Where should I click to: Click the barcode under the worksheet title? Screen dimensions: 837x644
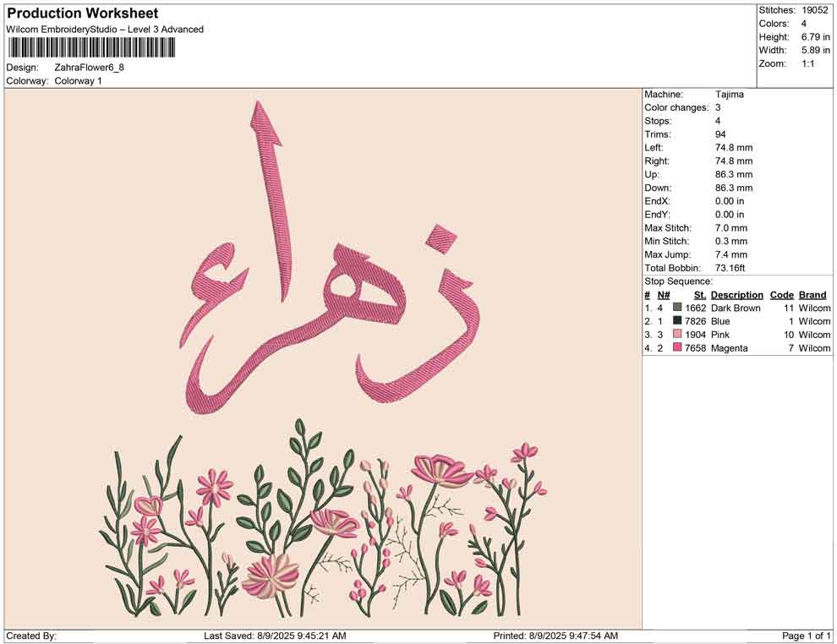click(91, 48)
